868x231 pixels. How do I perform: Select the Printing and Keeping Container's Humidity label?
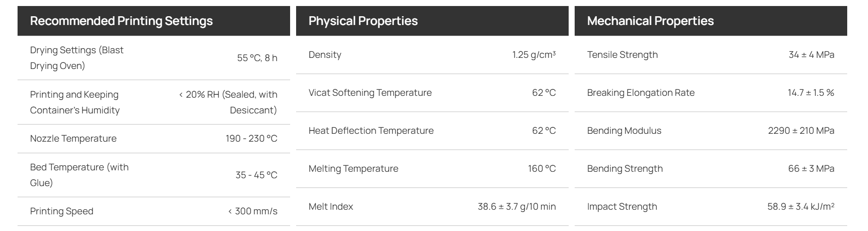point(75,102)
